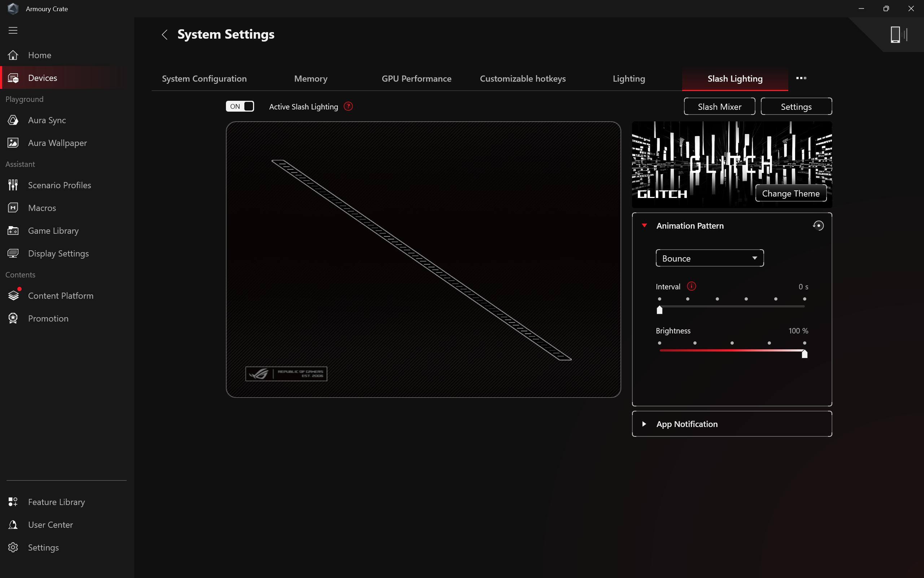Click the middle of the Brightness slider track

(x=732, y=350)
